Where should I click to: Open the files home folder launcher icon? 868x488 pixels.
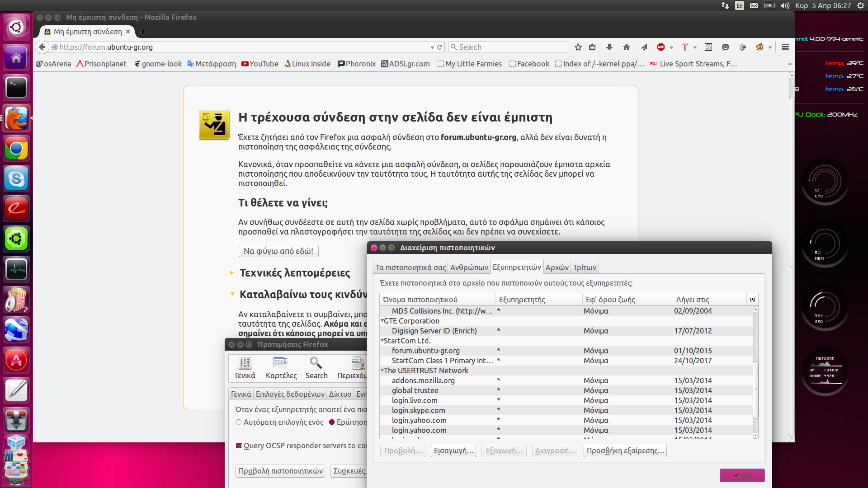coord(16,57)
